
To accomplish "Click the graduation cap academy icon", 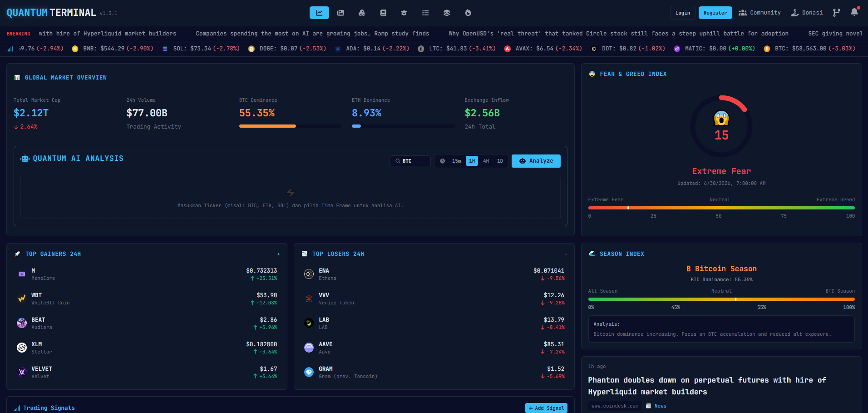I will [404, 13].
